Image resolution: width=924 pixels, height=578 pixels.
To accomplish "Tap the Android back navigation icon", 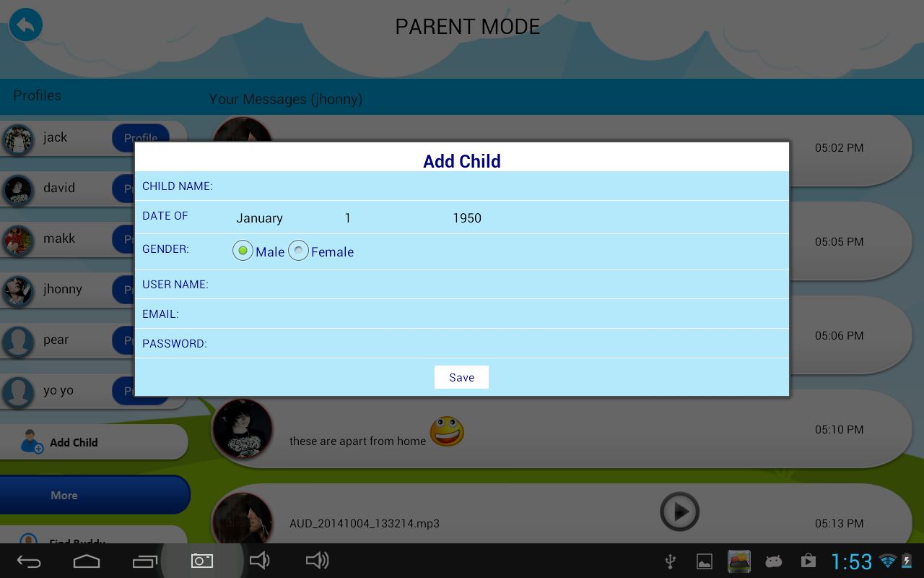I will [29, 561].
